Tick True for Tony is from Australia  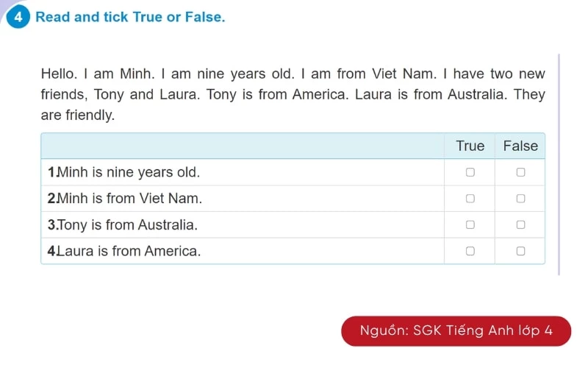click(470, 224)
